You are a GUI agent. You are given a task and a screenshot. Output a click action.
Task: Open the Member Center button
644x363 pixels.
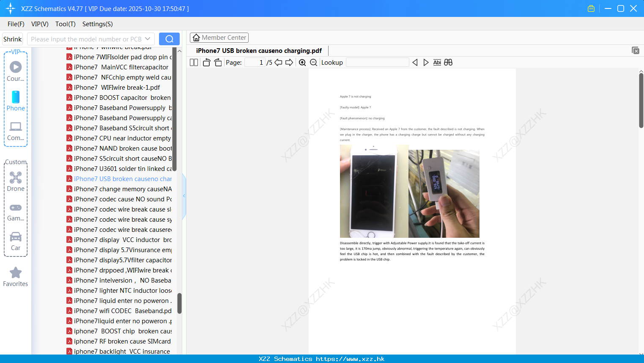(219, 38)
